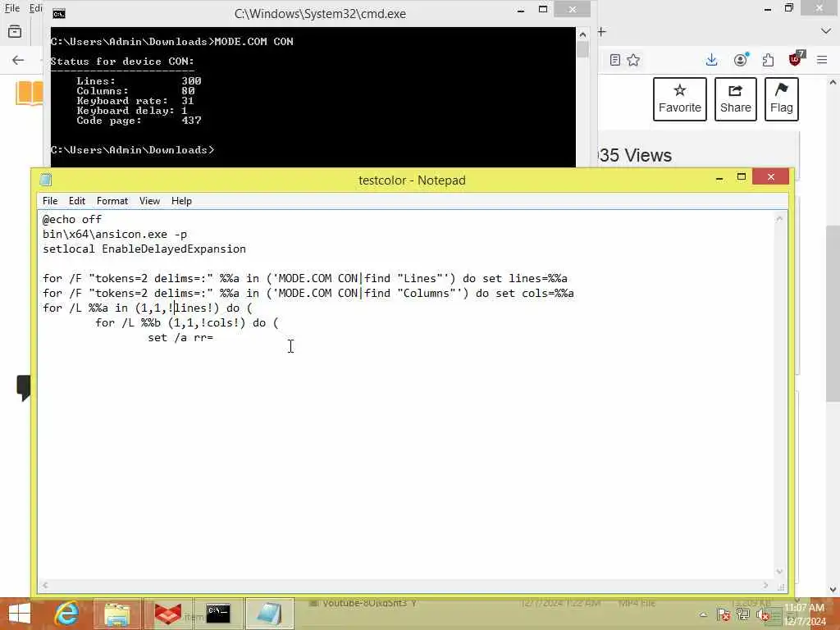Click the network tray icon
840x630 pixels.
[743, 614]
